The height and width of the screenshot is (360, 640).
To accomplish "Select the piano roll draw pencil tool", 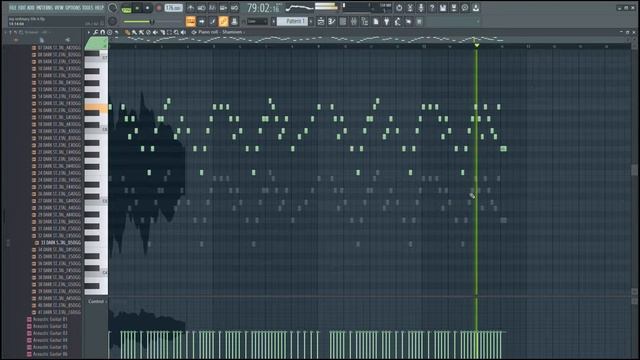I will pyautogui.click(x=127, y=32).
